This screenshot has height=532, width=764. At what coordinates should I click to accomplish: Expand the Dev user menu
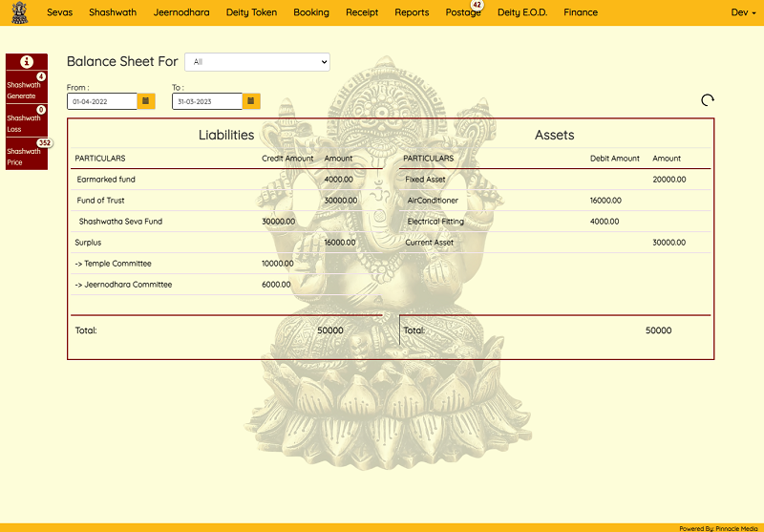coord(742,12)
